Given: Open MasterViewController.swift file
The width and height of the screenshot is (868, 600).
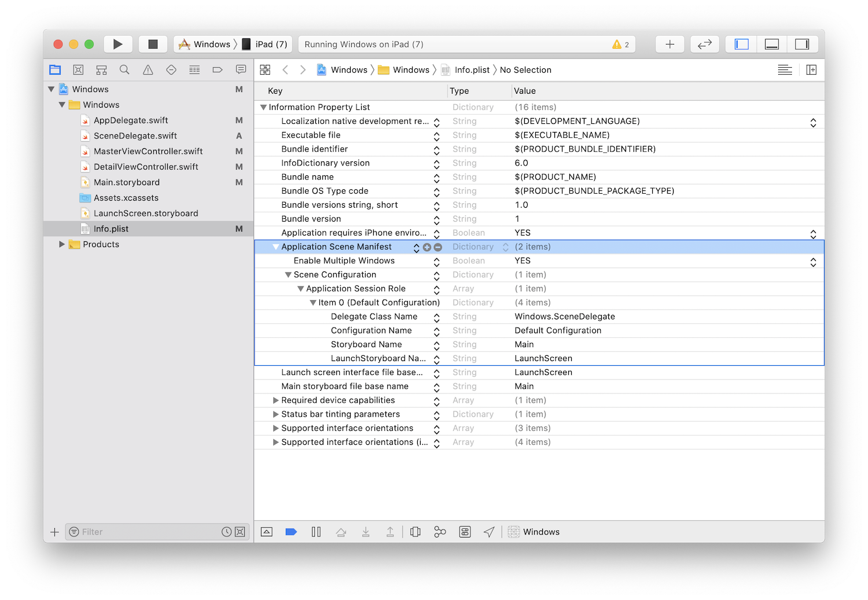Looking at the screenshot, I should [148, 152].
